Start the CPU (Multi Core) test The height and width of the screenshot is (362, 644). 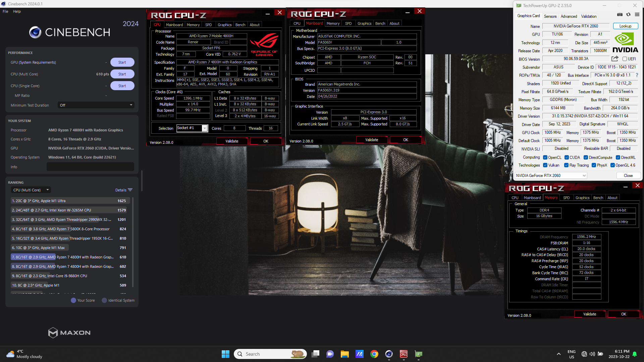(122, 74)
